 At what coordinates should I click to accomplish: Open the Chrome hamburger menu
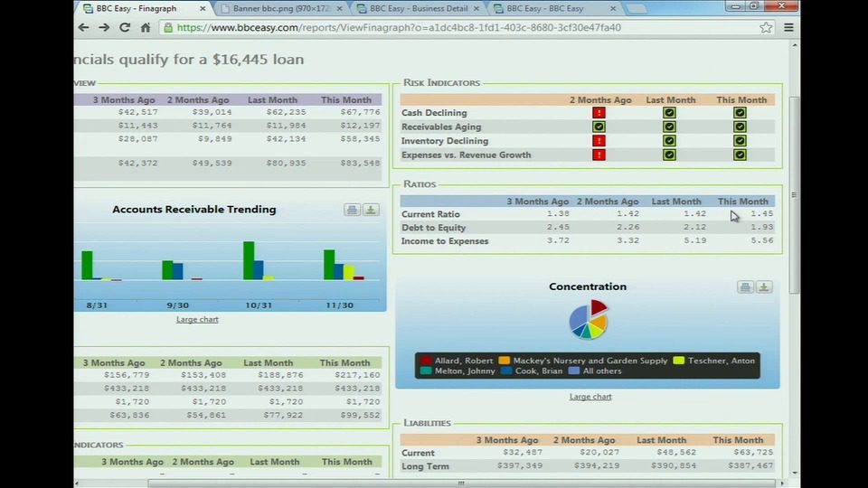788,28
